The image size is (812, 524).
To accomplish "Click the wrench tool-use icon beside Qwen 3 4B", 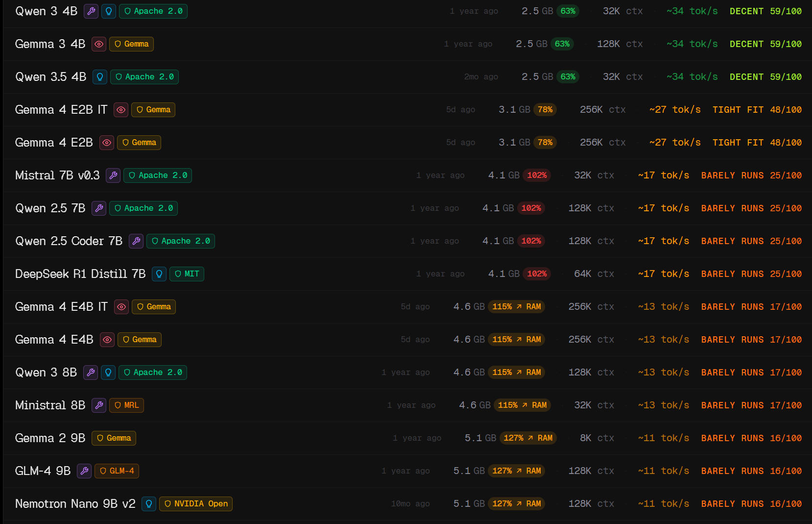I will pyautogui.click(x=91, y=11).
